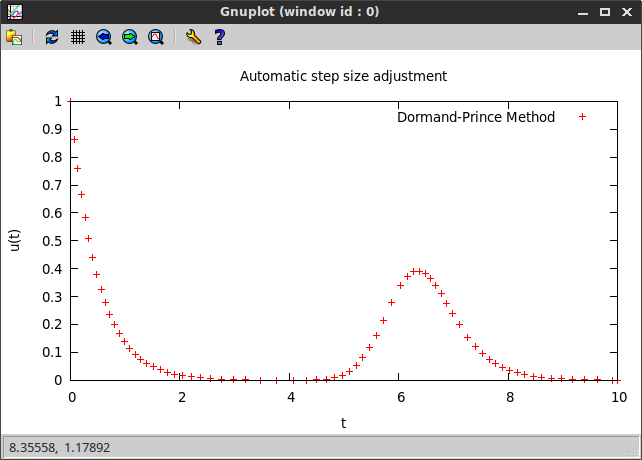Click the plot title 'Automatic step size adjustment'
Viewport: 642px width, 460px height.
343,76
